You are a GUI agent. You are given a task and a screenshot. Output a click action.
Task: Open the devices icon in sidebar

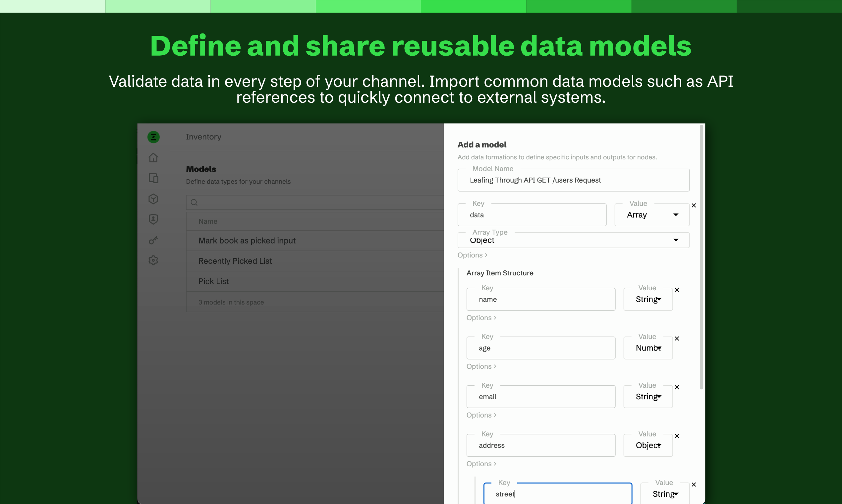click(x=153, y=178)
